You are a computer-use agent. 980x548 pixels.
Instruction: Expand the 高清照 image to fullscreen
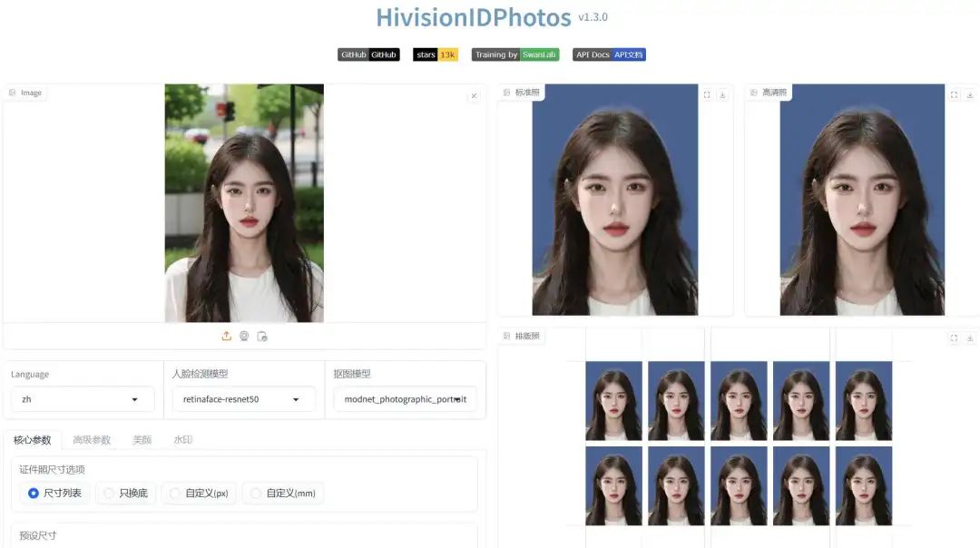click(954, 95)
